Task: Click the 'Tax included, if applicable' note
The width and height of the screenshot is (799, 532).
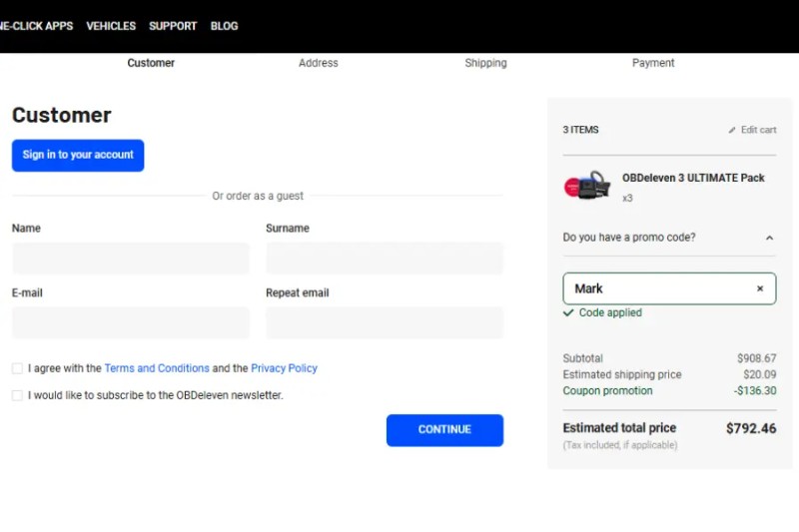Action: click(620, 445)
